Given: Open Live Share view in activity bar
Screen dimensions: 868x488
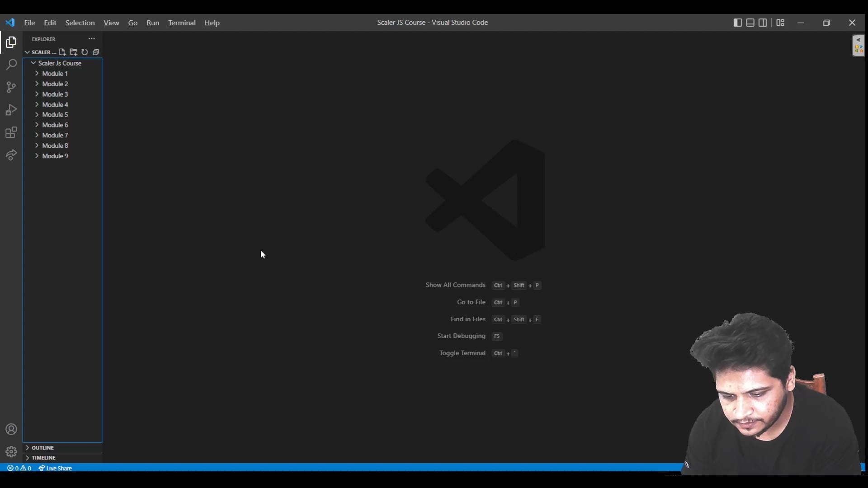Looking at the screenshot, I should pyautogui.click(x=11, y=155).
